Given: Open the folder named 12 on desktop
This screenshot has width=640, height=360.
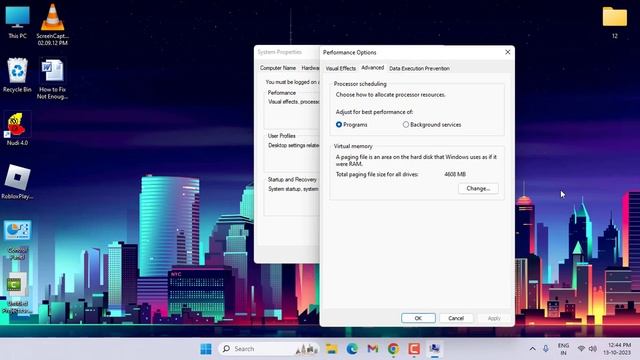Looking at the screenshot, I should tap(615, 22).
